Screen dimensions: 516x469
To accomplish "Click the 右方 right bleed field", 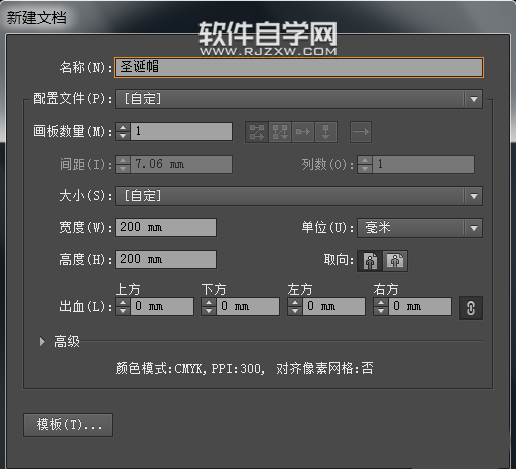I will [420, 307].
